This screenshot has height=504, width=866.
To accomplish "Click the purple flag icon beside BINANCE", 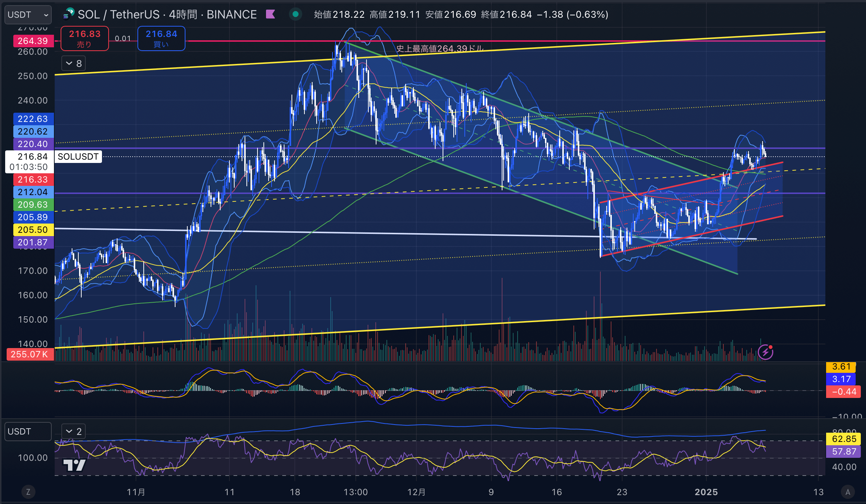I will click(270, 14).
